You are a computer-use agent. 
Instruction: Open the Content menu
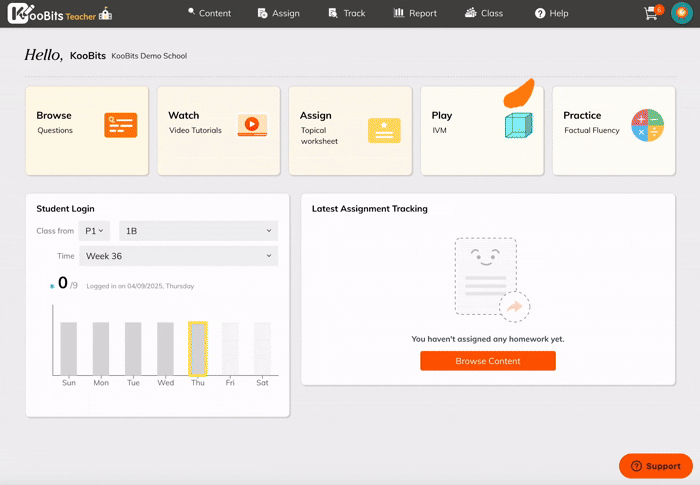(x=209, y=13)
